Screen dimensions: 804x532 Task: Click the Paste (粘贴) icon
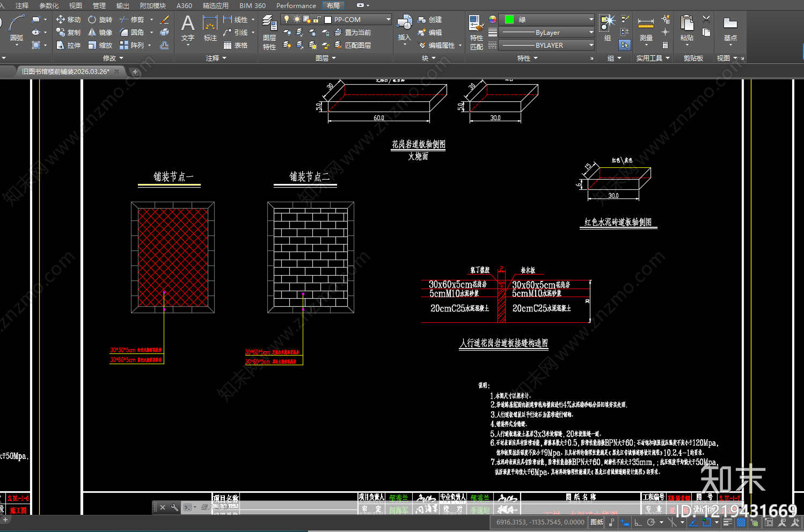pos(686,23)
